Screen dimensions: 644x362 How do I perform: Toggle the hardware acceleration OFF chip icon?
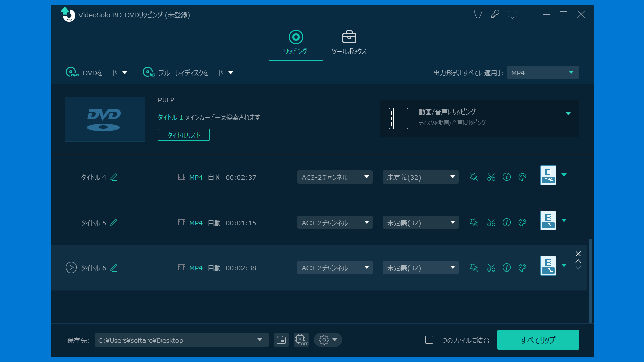pos(301,340)
